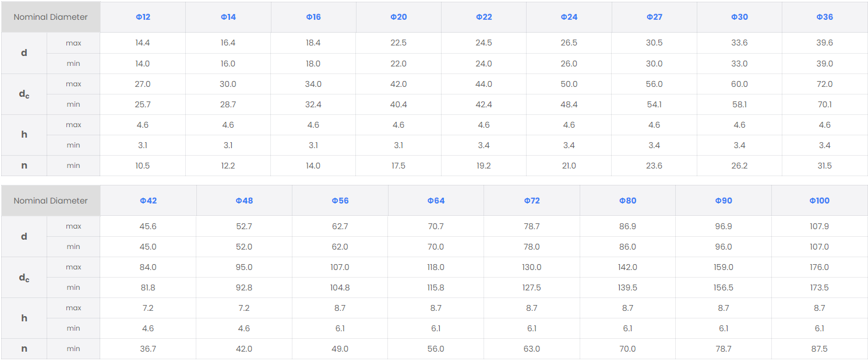Click the Φ30 column header

(739, 17)
